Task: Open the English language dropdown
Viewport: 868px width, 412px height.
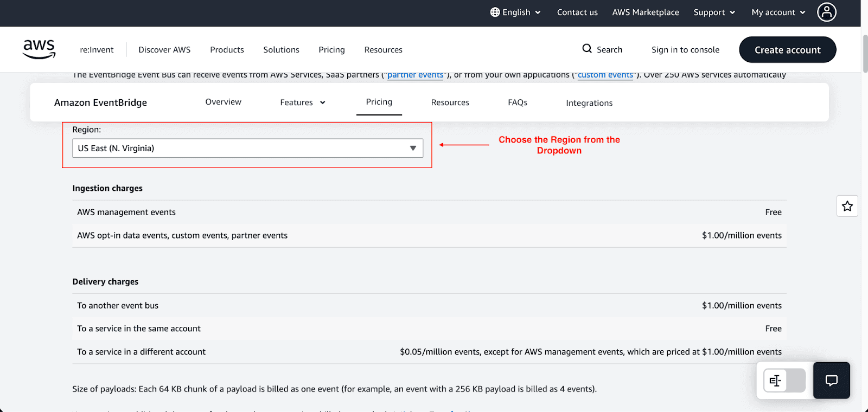Action: click(515, 12)
